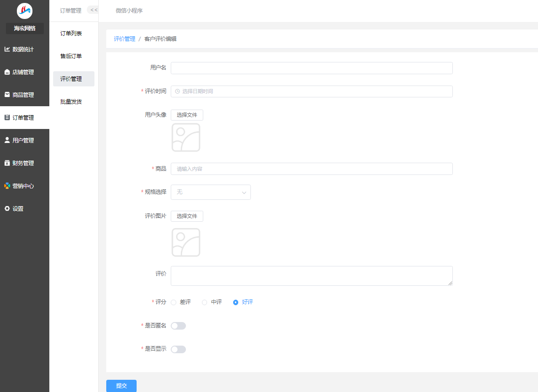The image size is (538, 392).
Task: Click the 数据统计 chart icon
Action: click(7, 49)
